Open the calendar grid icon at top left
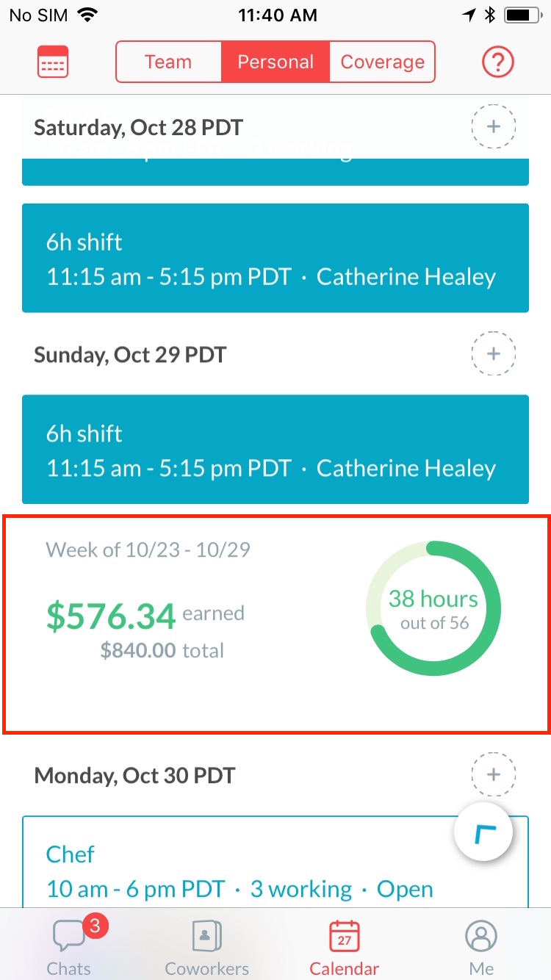Screen dimensions: 551x980 pyautogui.click(x=52, y=62)
